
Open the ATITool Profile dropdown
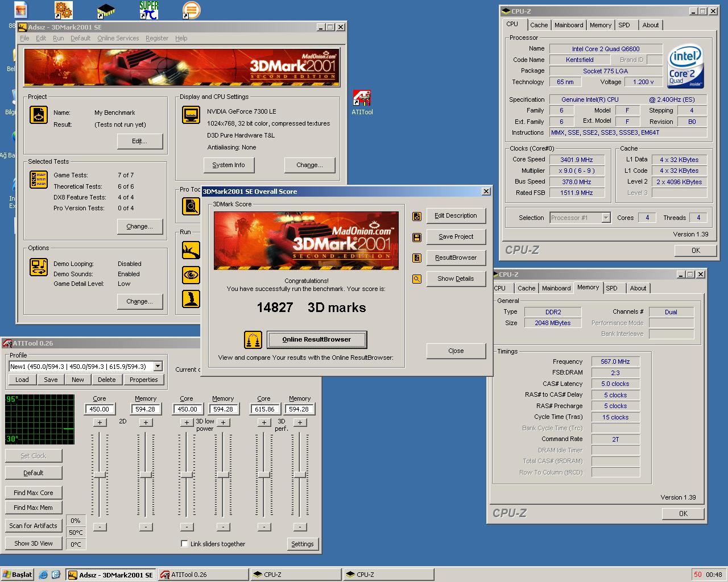(158, 367)
